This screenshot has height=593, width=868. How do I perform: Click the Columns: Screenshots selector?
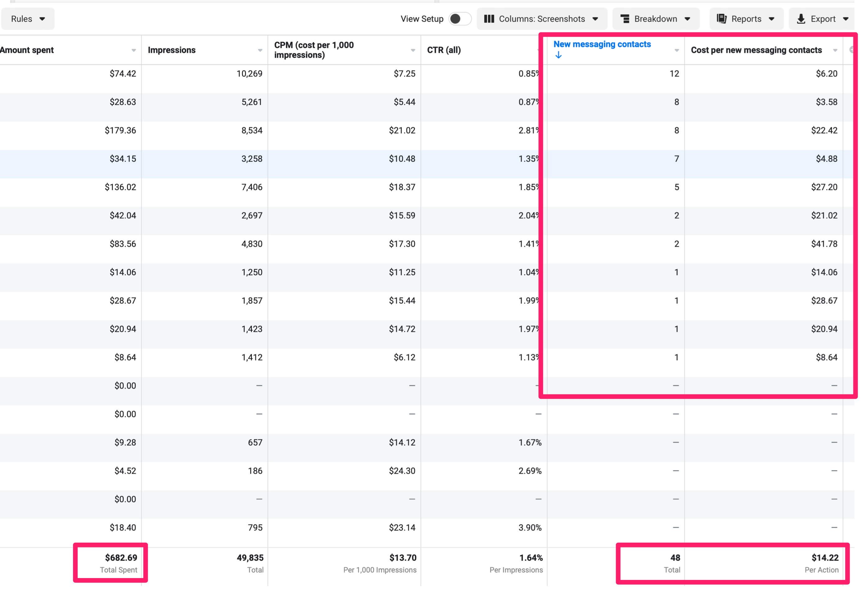pyautogui.click(x=541, y=19)
